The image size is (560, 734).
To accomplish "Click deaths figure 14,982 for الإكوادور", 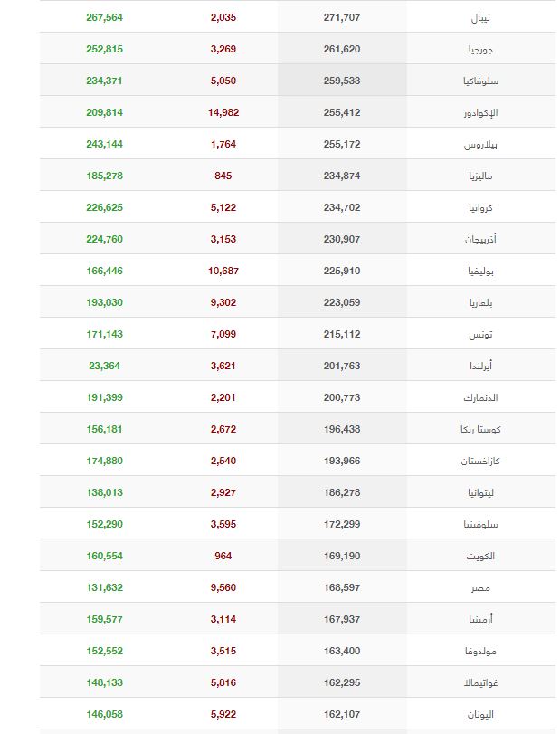I will pyautogui.click(x=223, y=112).
